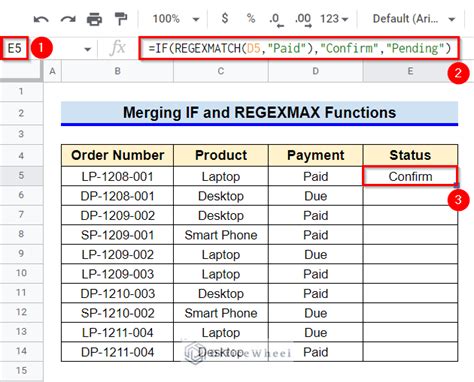Select row 12 header
Screen dimensions: 474x382
click(x=21, y=312)
